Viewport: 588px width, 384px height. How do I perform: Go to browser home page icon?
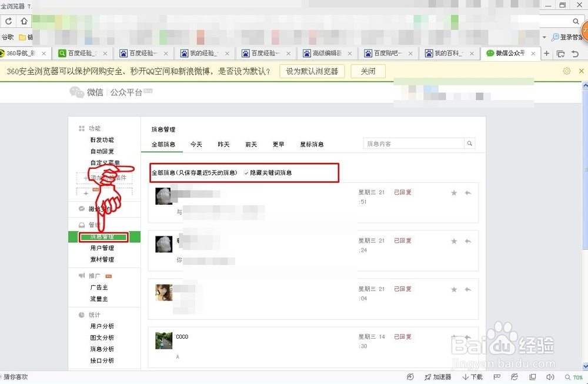pyautogui.click(x=24, y=21)
